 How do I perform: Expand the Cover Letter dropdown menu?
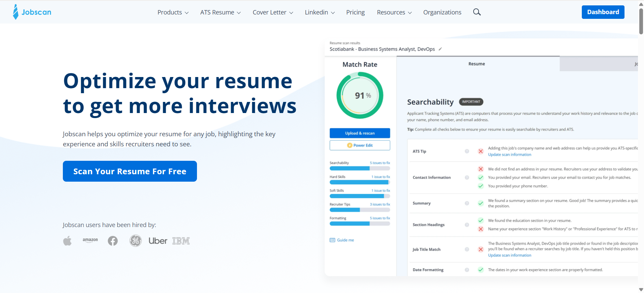(273, 12)
